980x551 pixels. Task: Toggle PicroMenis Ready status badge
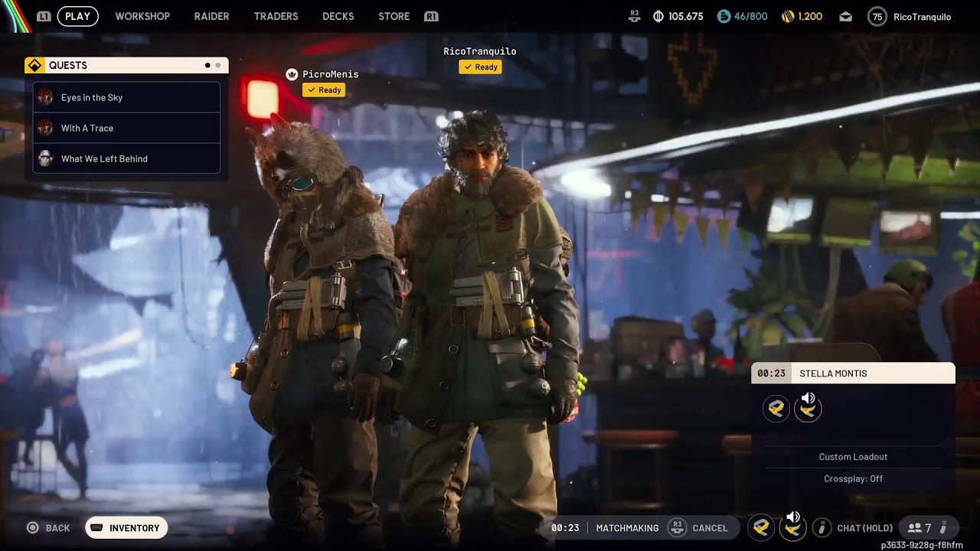tap(324, 90)
